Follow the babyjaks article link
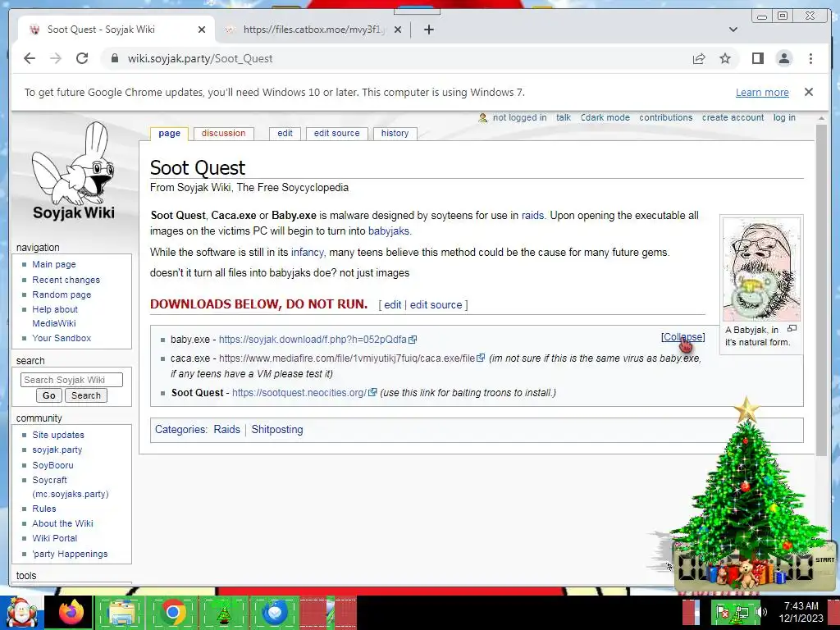The image size is (840, 630). 388,231
